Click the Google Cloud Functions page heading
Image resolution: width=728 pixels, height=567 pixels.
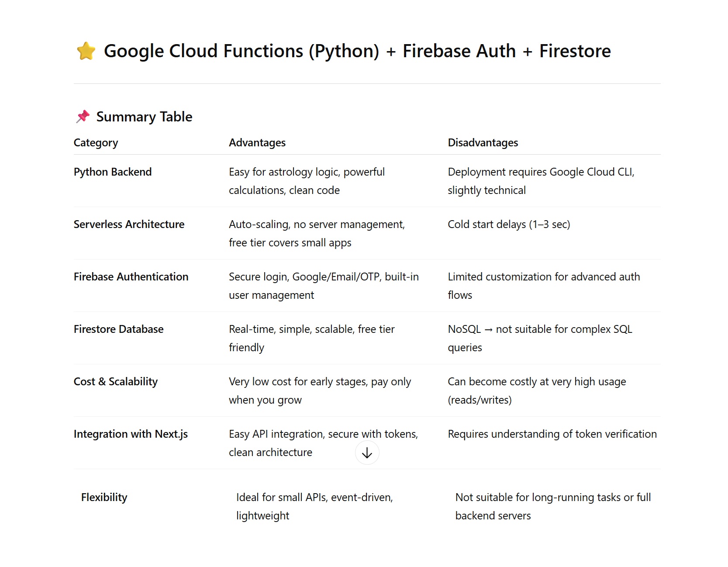[357, 51]
